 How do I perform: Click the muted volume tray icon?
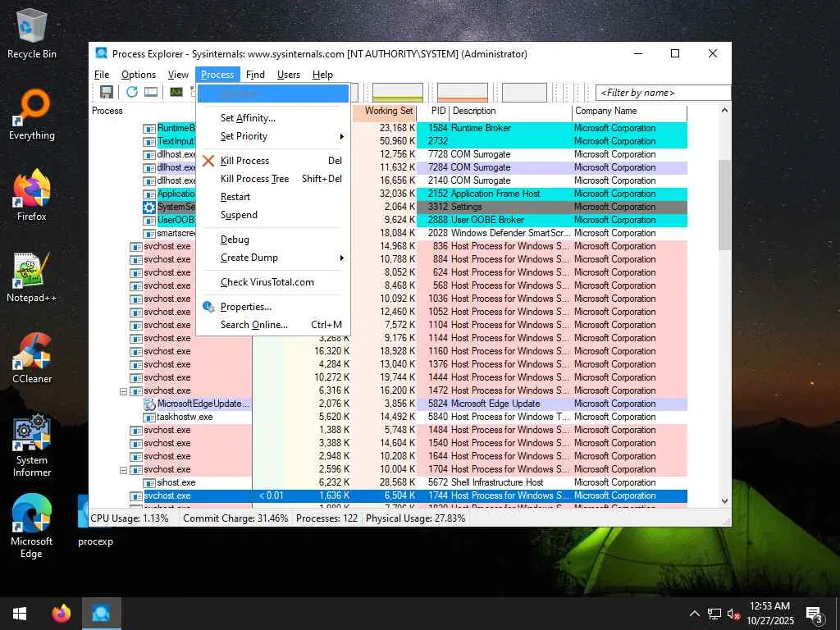(x=733, y=614)
